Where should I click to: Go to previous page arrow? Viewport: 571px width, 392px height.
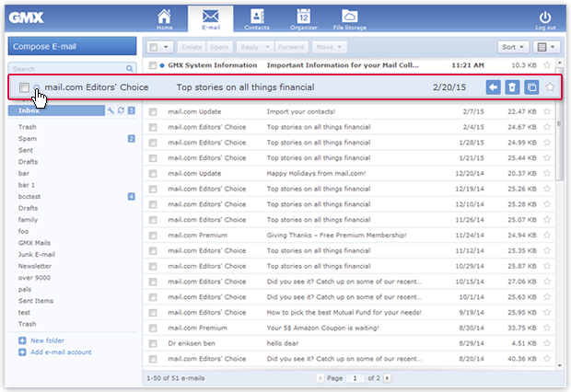(x=320, y=378)
